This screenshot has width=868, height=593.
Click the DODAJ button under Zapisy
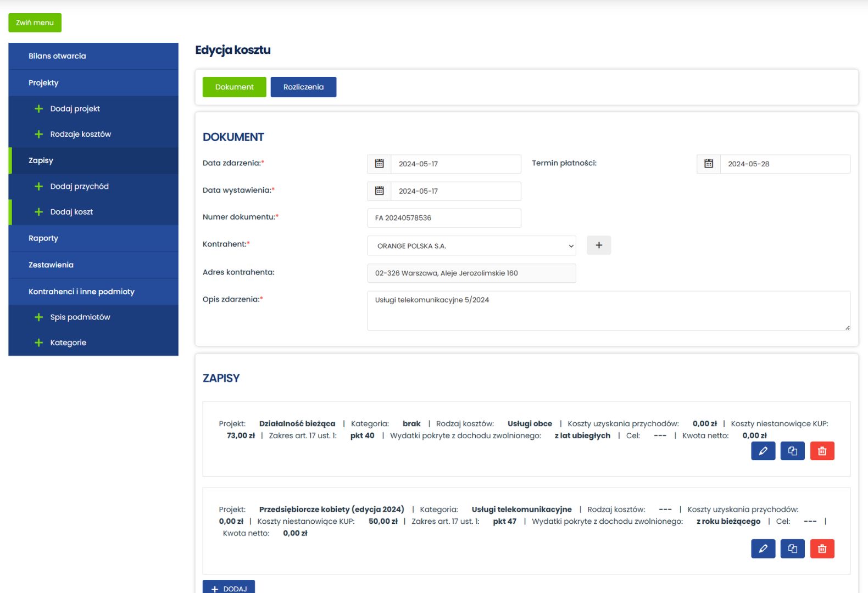pyautogui.click(x=229, y=588)
